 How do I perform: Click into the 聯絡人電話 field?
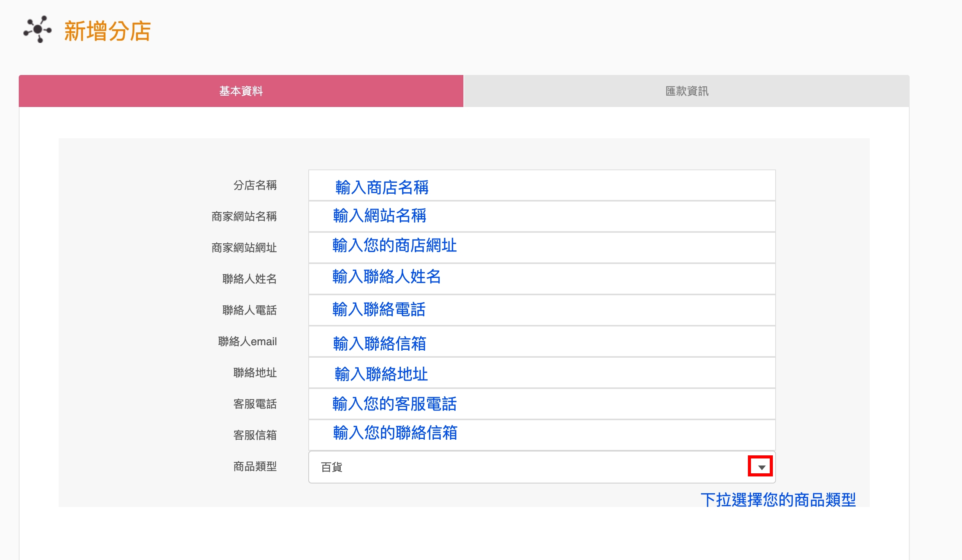click(542, 310)
